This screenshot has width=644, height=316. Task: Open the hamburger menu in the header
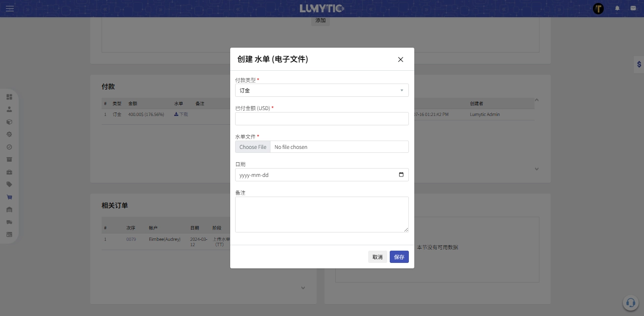10,8
